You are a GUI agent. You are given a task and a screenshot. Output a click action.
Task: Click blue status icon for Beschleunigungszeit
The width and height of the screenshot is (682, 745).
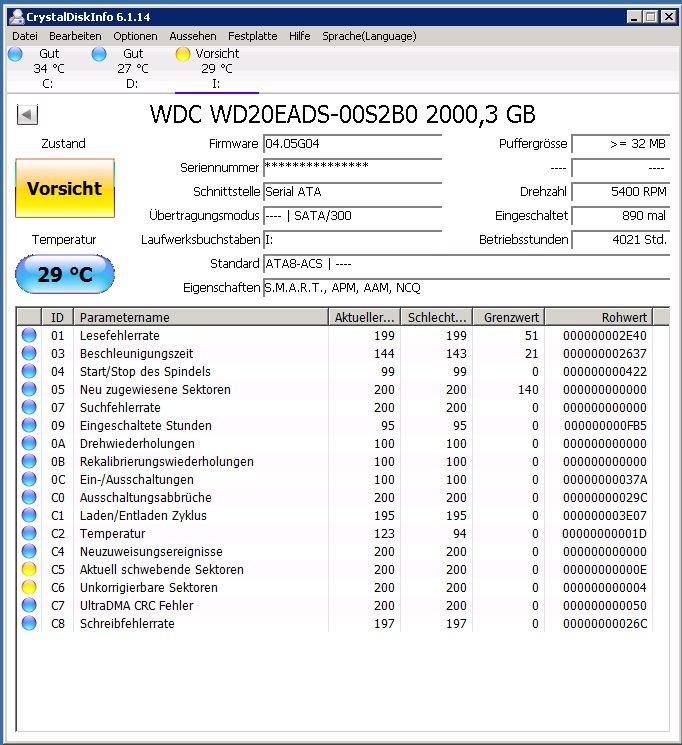29,353
